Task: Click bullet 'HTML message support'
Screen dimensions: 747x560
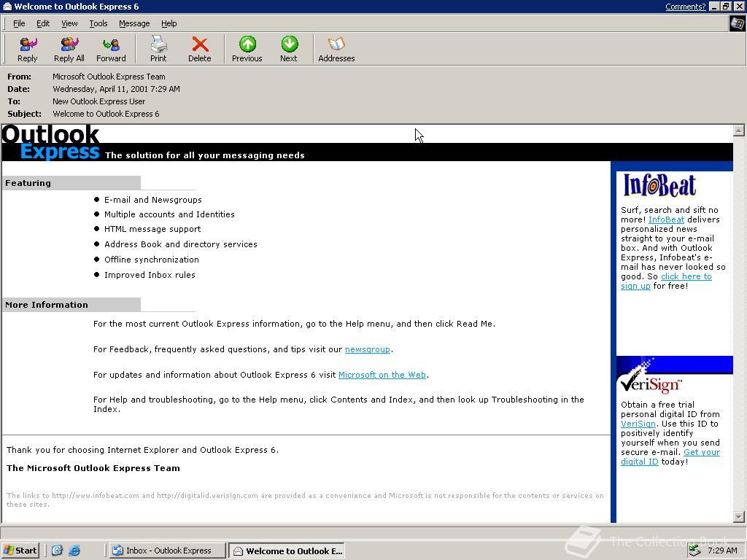Action: click(152, 229)
